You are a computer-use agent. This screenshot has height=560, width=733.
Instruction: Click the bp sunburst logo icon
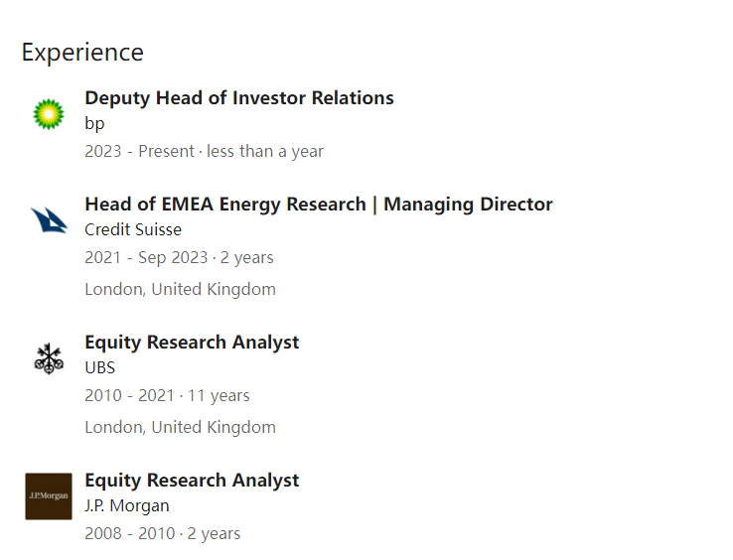click(48, 114)
